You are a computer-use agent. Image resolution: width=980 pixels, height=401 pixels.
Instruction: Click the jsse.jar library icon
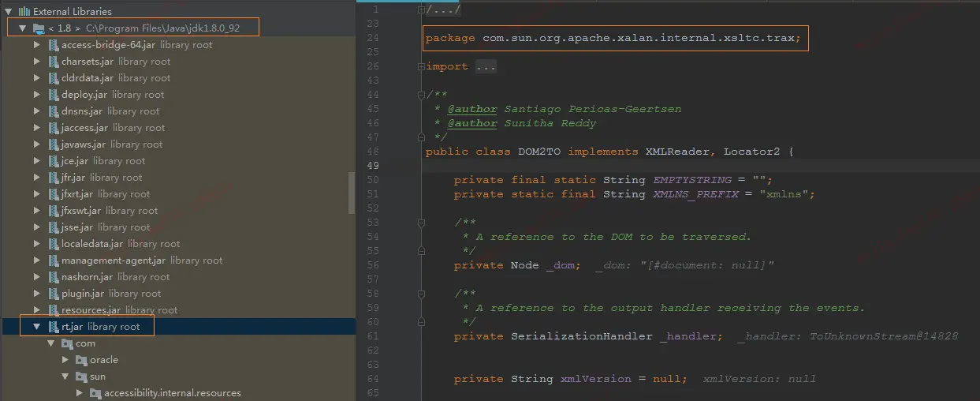tap(54, 227)
